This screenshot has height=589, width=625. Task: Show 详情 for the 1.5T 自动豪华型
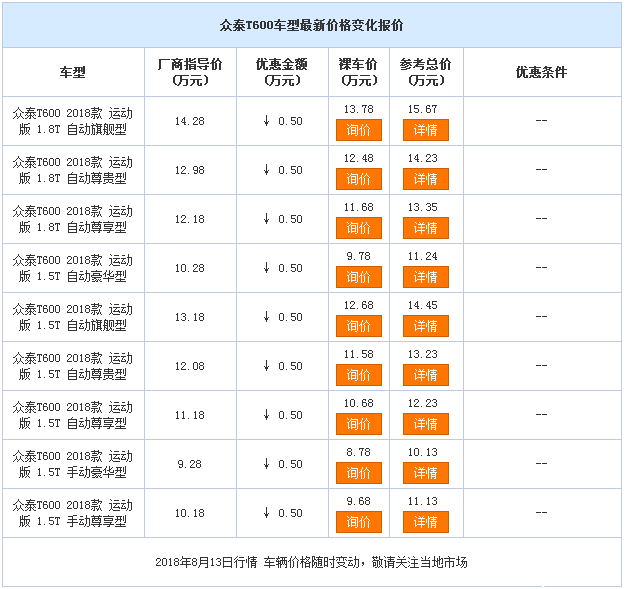coord(426,277)
